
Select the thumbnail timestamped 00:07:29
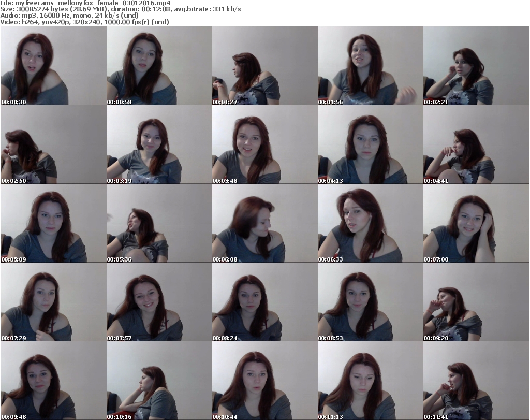point(54,302)
